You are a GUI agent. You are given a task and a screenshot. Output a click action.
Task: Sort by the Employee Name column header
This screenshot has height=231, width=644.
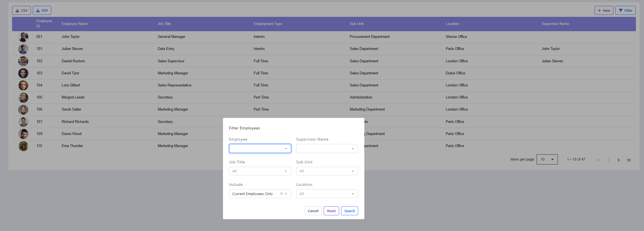click(x=75, y=24)
